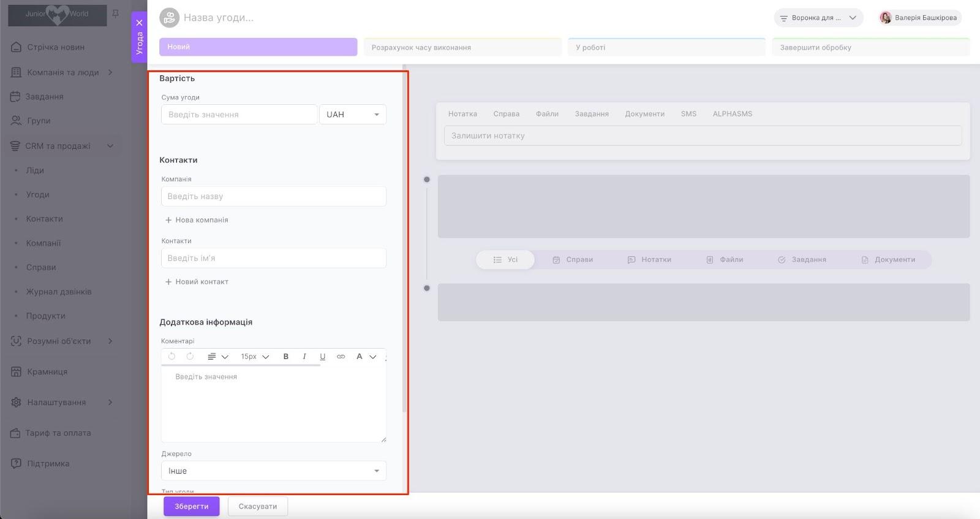Click the pin icon beside logo
Viewport: 980px width, 519px height.
[x=115, y=13]
